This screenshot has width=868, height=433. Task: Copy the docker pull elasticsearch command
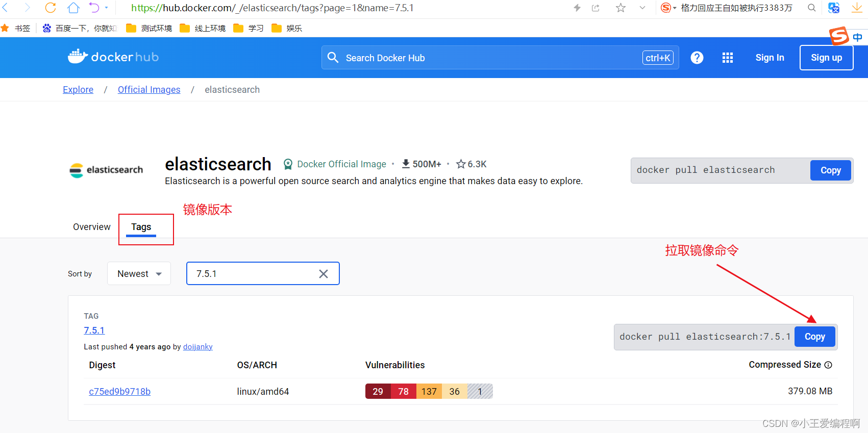[831, 170]
